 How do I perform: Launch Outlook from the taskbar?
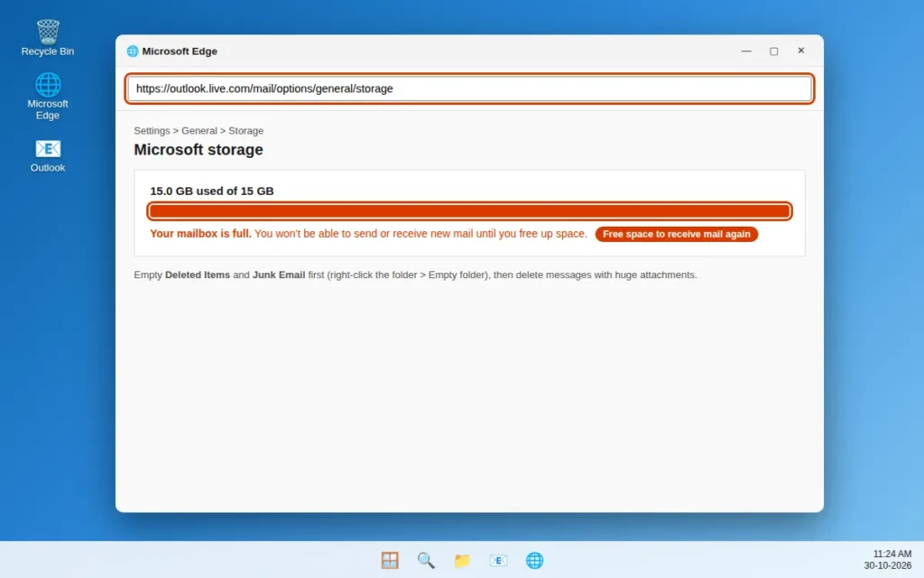click(498, 560)
